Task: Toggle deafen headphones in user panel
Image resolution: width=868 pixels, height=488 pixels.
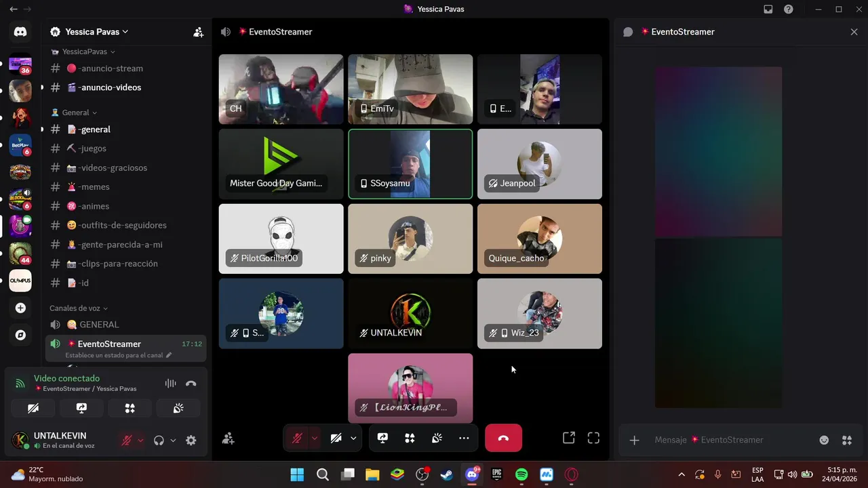Action: point(159,441)
